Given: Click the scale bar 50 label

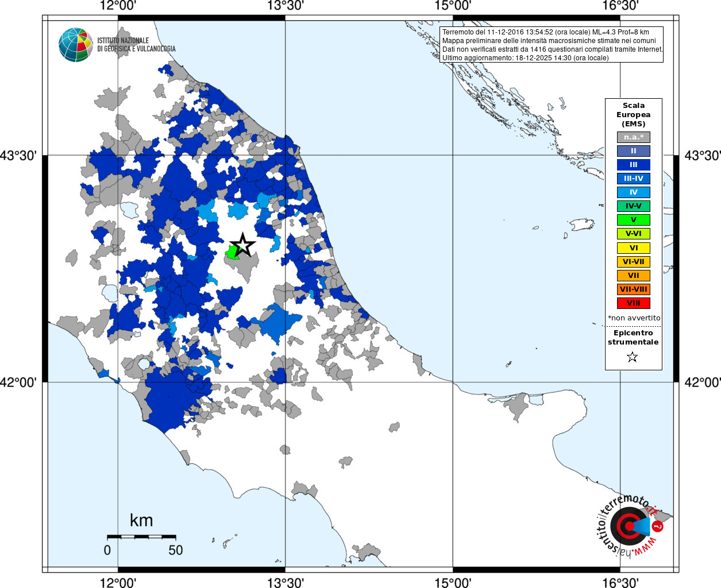Looking at the screenshot, I should [176, 550].
